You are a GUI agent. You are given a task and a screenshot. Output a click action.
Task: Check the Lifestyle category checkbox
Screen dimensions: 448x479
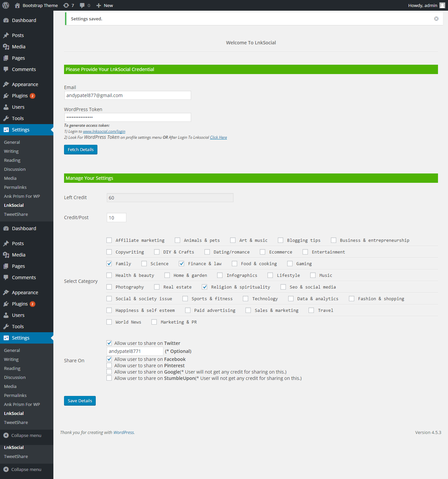pos(270,275)
